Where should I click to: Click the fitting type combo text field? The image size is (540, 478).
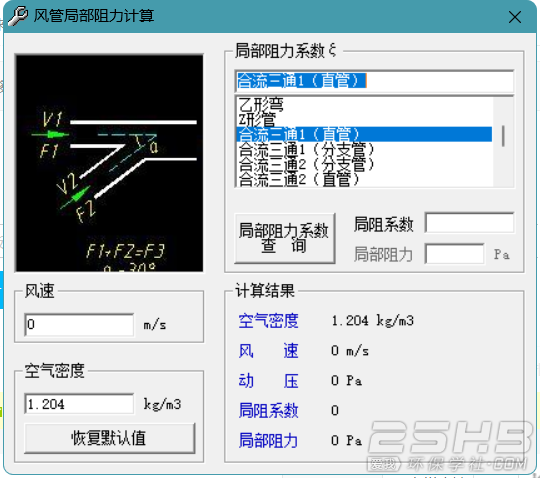pyautogui.click(x=374, y=81)
